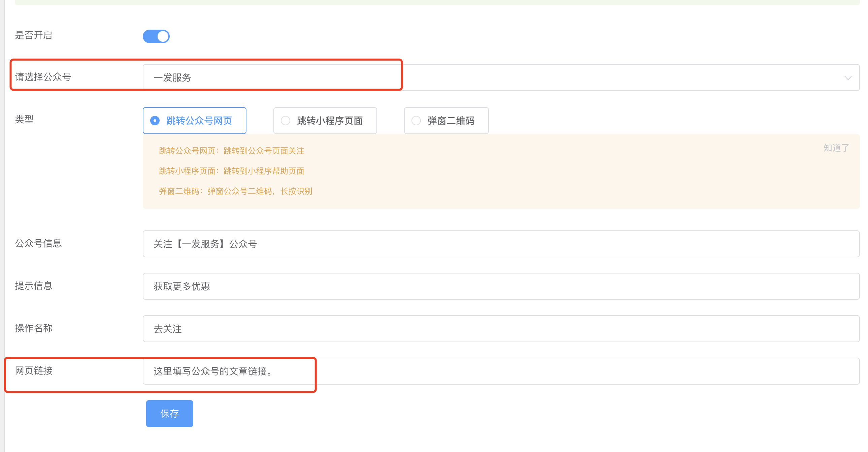Image resolution: width=868 pixels, height=452 pixels.
Task: Toggle the 是否开启 switch off
Action: [x=156, y=36]
